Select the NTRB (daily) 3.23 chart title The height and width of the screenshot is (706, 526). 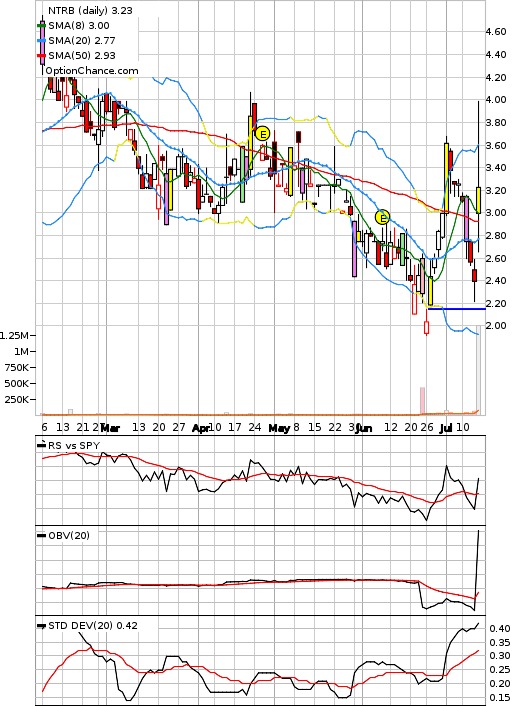click(90, 10)
